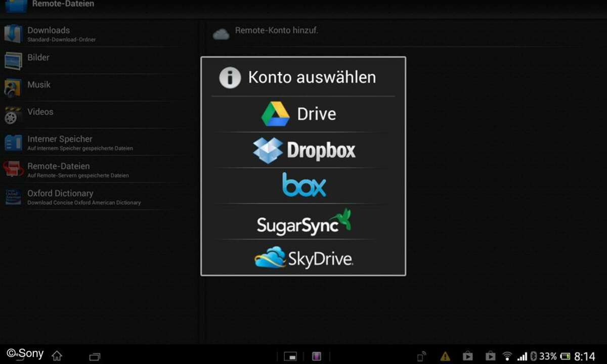Viewport: 607px width, 364px height.
Task: Choose Dropbox as remote account
Action: [x=303, y=150]
